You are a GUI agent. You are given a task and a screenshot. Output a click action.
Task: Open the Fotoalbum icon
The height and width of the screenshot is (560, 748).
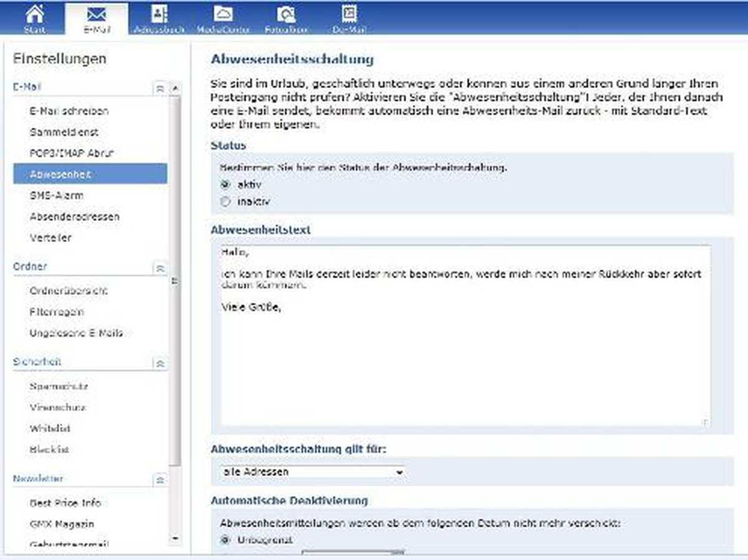[286, 14]
